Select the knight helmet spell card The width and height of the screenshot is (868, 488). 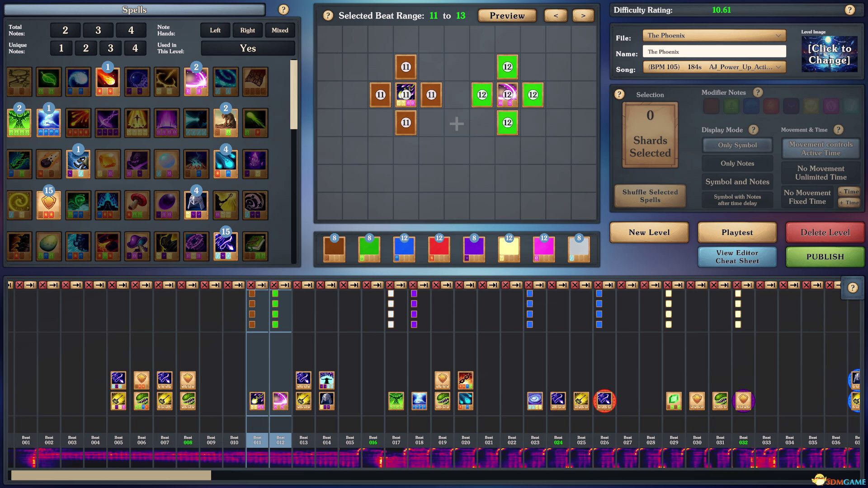(x=196, y=204)
